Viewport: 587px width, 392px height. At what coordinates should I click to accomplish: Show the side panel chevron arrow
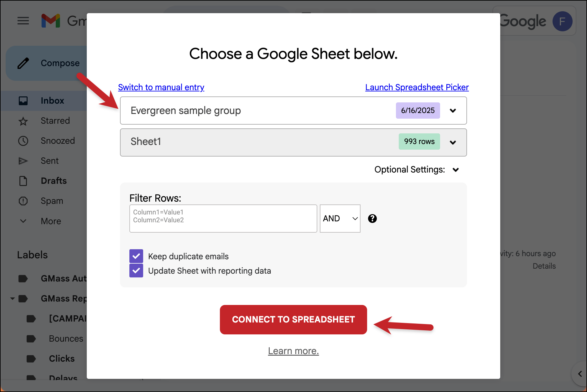coord(580,374)
